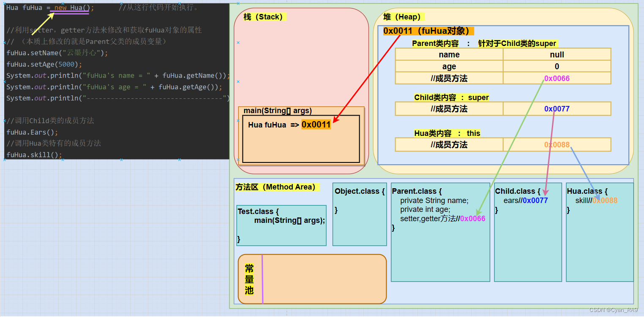Click the main(String[] args) stack frame label
This screenshot has width=644, height=317.
278,111
